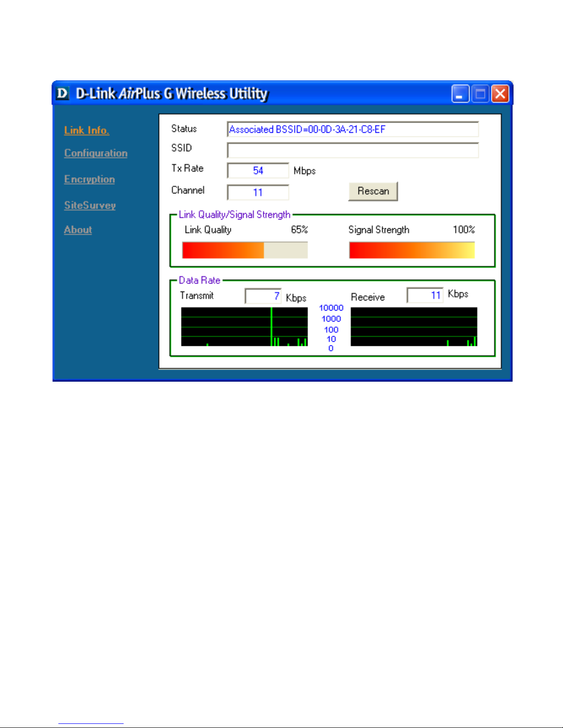Screen dimensions: 563x728
Task: Click the 10000 graph scale label
Action: (x=331, y=308)
